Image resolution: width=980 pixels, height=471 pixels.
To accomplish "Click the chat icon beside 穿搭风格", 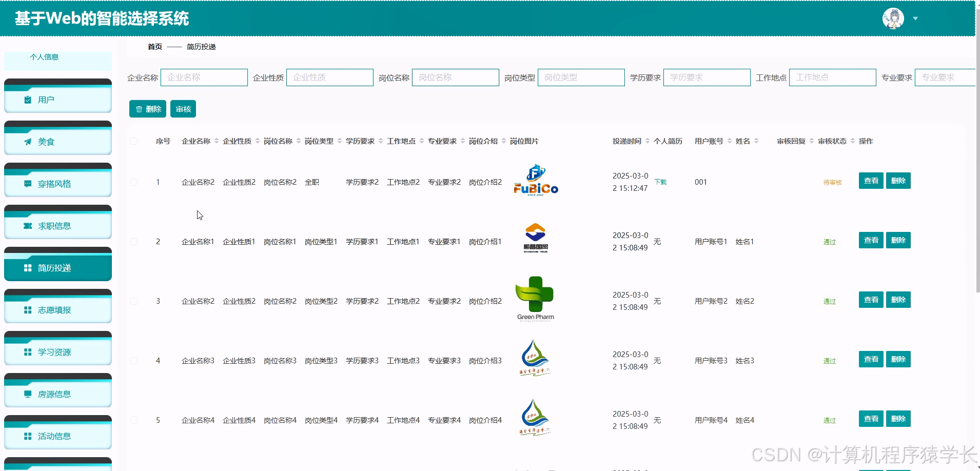I will 28,184.
